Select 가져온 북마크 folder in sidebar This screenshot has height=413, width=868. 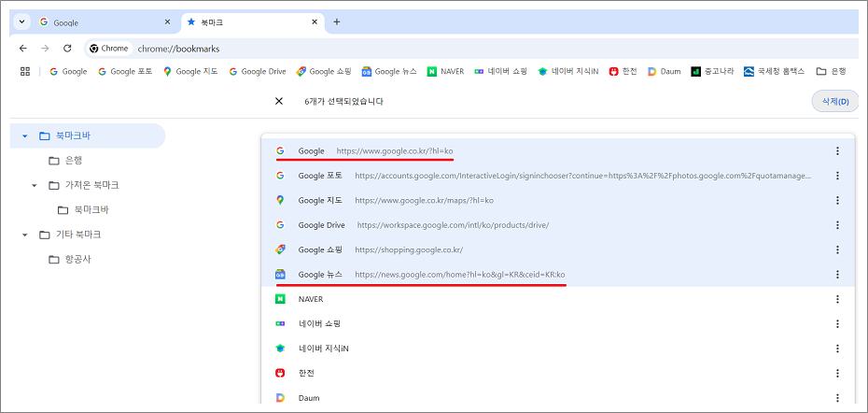84,185
